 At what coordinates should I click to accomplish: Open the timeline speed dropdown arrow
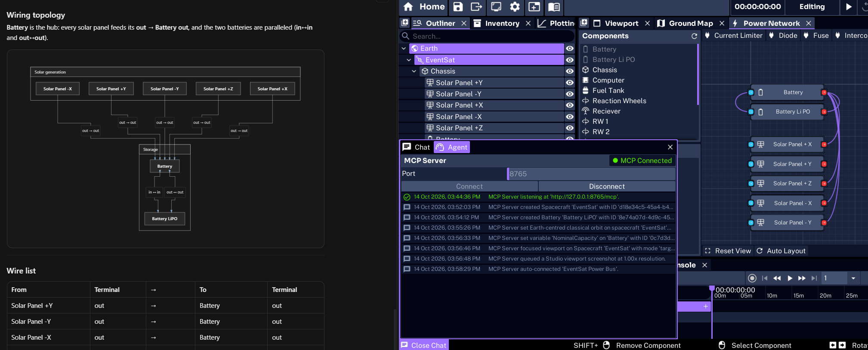pyautogui.click(x=853, y=278)
